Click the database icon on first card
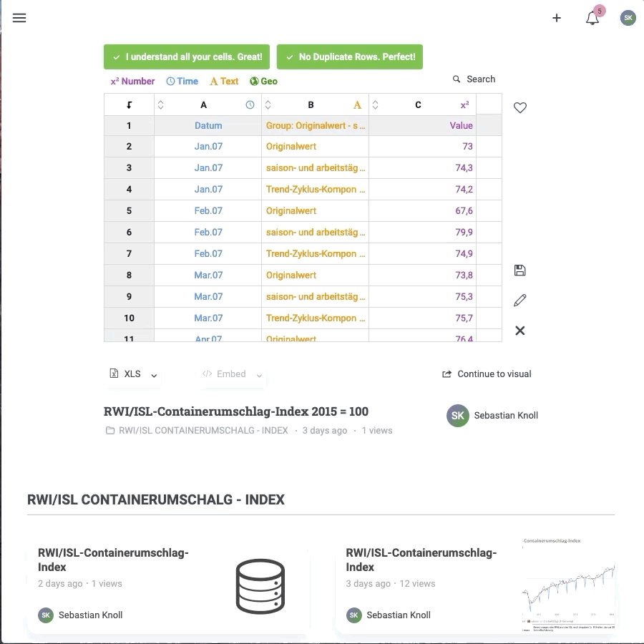 tap(260, 586)
